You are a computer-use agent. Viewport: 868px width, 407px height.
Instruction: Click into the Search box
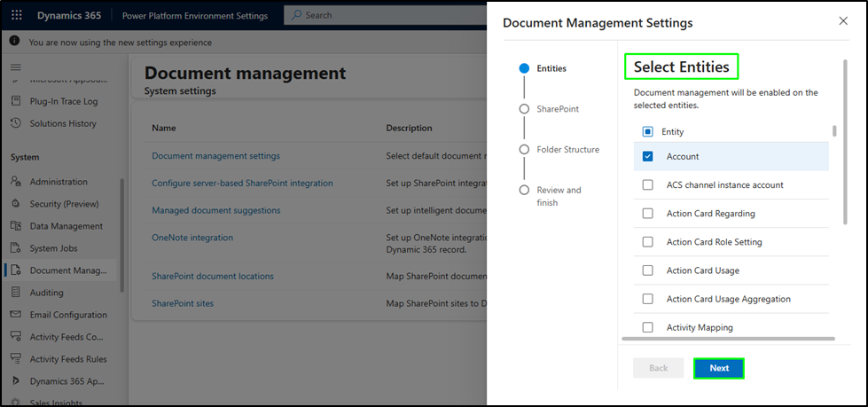click(x=387, y=15)
